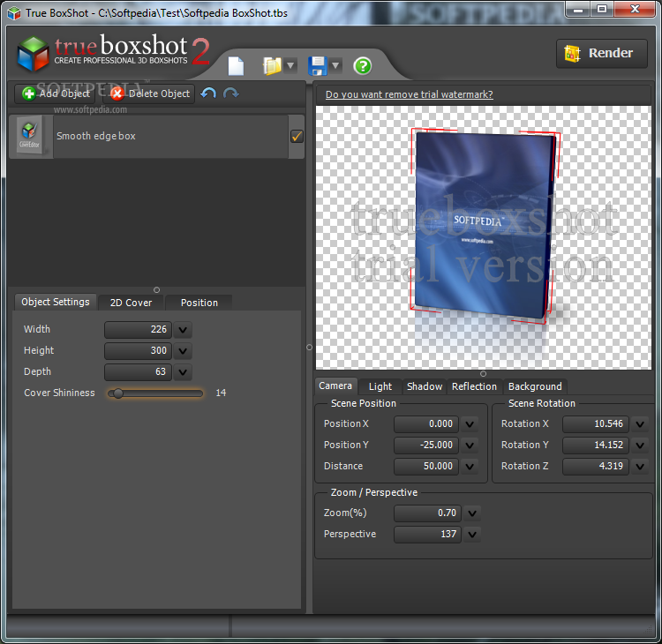Click the Undo arrow icon

click(208, 93)
